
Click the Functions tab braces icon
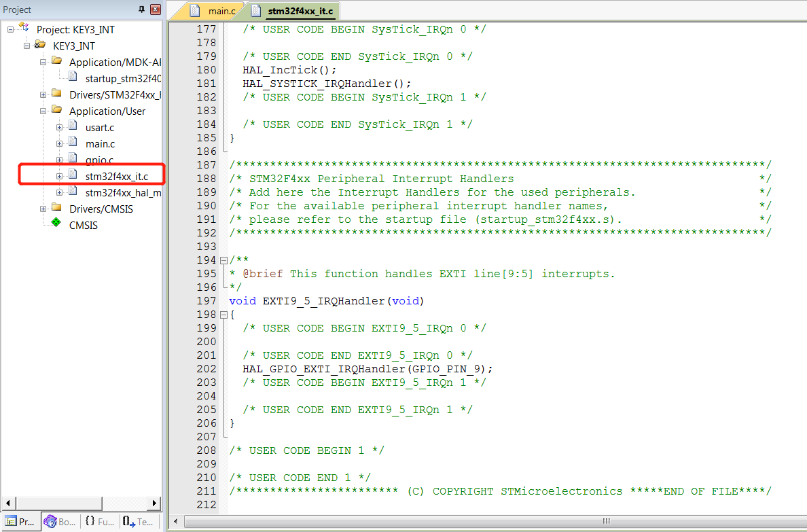[x=90, y=521]
